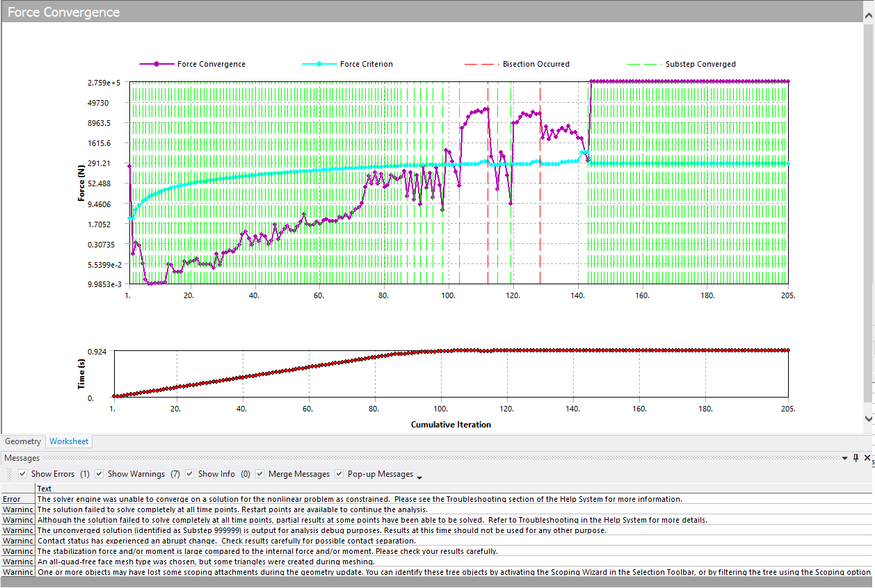Toggle the Pop-up Messages checkbox
The height and width of the screenshot is (588, 875).
click(x=339, y=474)
